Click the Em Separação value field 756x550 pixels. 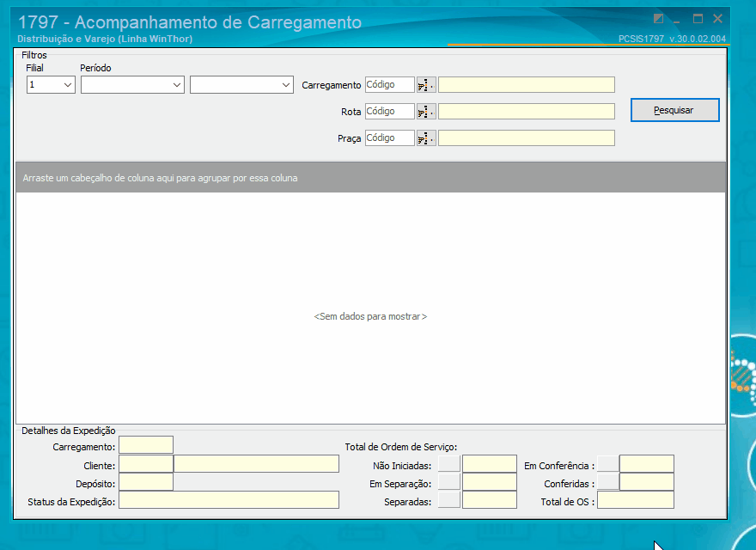click(x=490, y=481)
